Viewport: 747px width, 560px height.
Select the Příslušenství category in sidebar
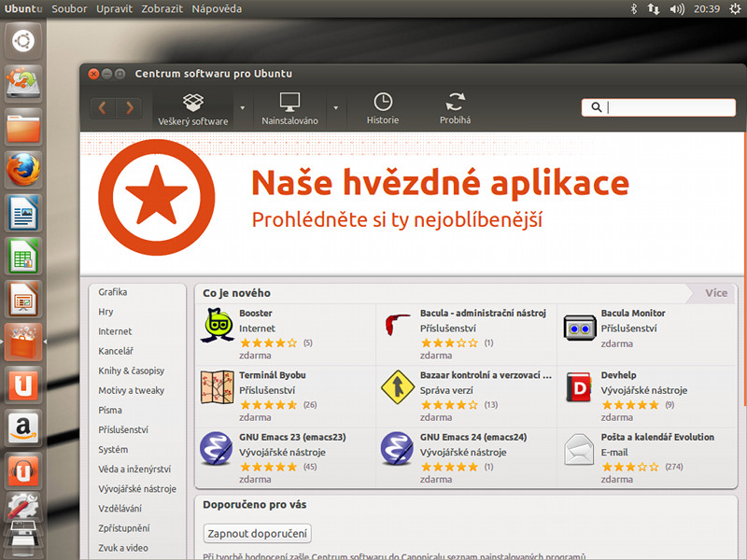(123, 429)
